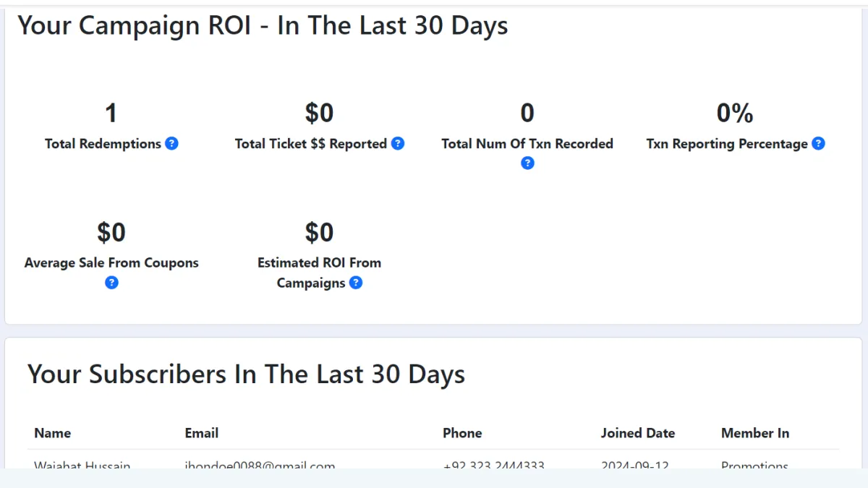The image size is (868, 488).
Task: Click the Total Redemptions value of 1
Action: point(111,114)
